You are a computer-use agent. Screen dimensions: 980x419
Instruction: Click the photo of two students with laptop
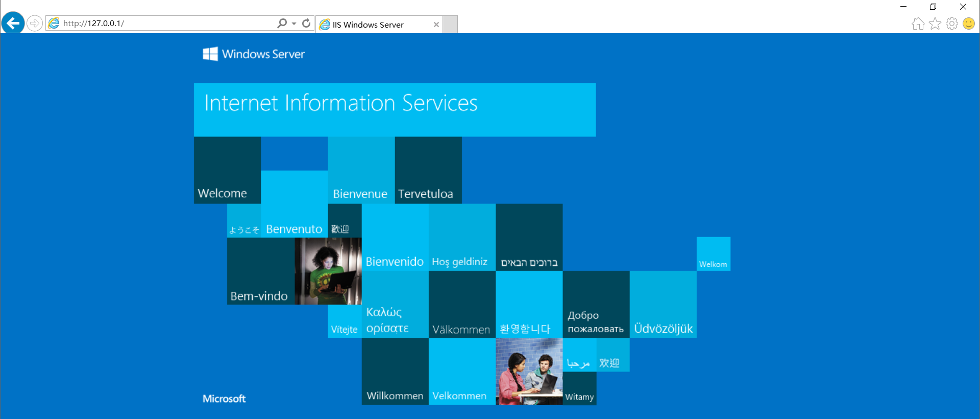click(x=529, y=371)
